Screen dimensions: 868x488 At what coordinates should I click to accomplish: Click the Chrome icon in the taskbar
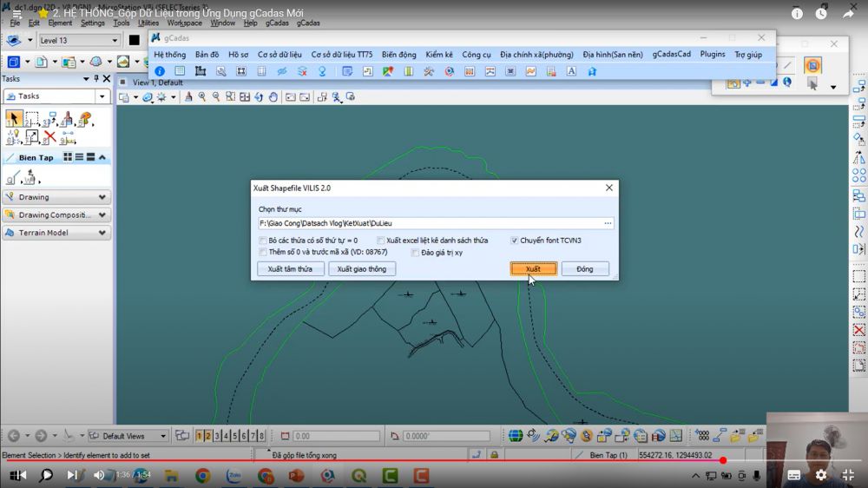[x=202, y=475]
